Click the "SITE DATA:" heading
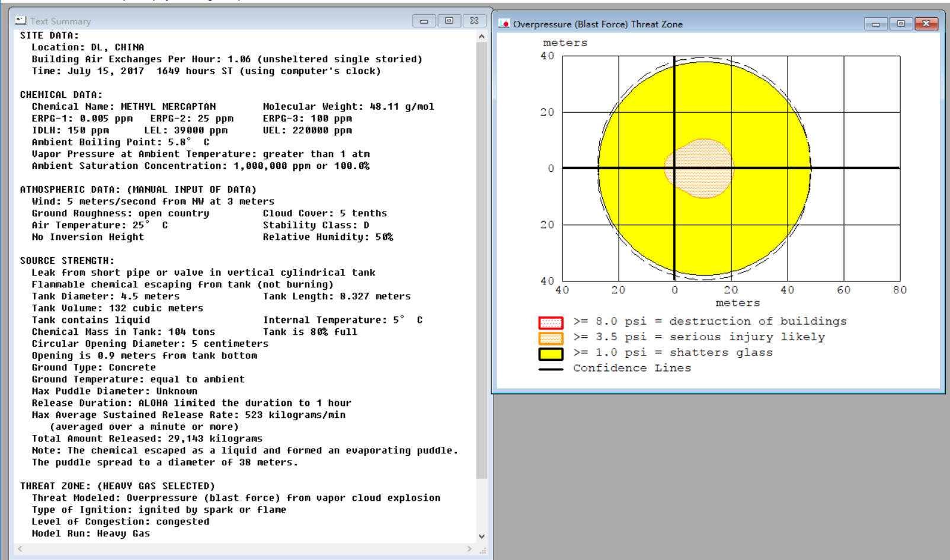The width and height of the screenshot is (950, 560). [x=49, y=36]
